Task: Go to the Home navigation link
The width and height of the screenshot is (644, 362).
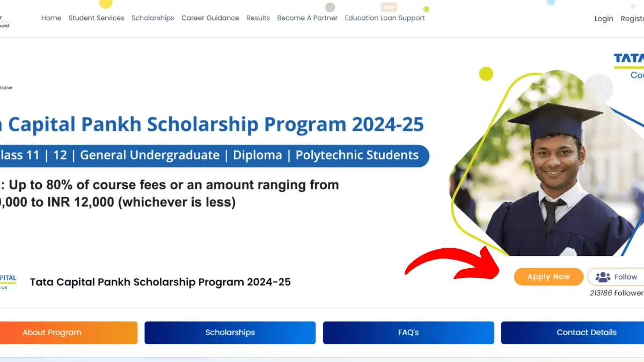Action: tap(51, 18)
